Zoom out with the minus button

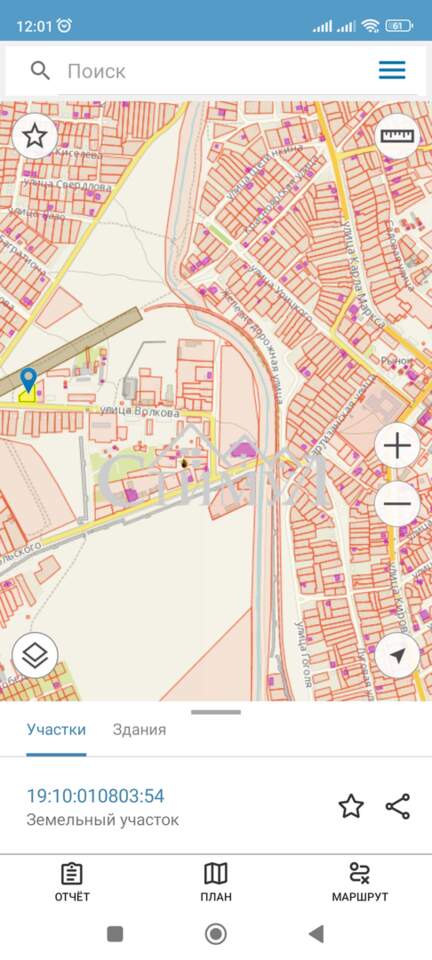coord(397,504)
